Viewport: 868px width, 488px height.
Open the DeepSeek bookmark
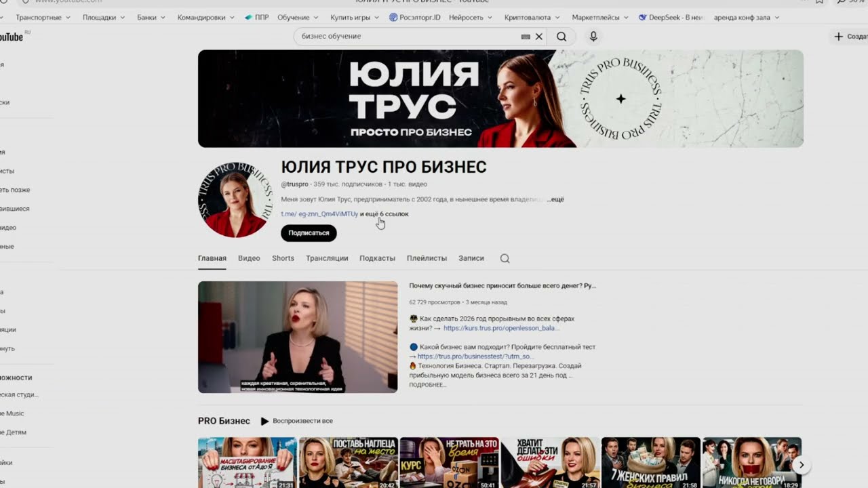671,18
